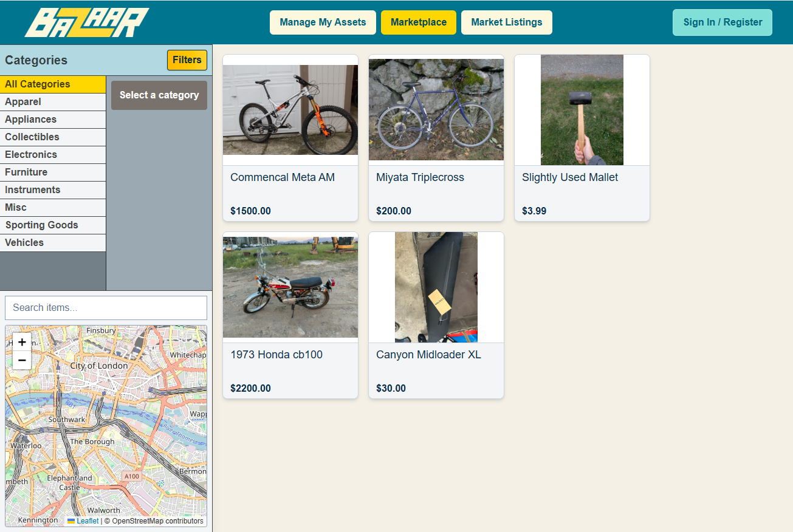This screenshot has width=793, height=532.
Task: Open the Filters panel
Action: [x=187, y=60]
